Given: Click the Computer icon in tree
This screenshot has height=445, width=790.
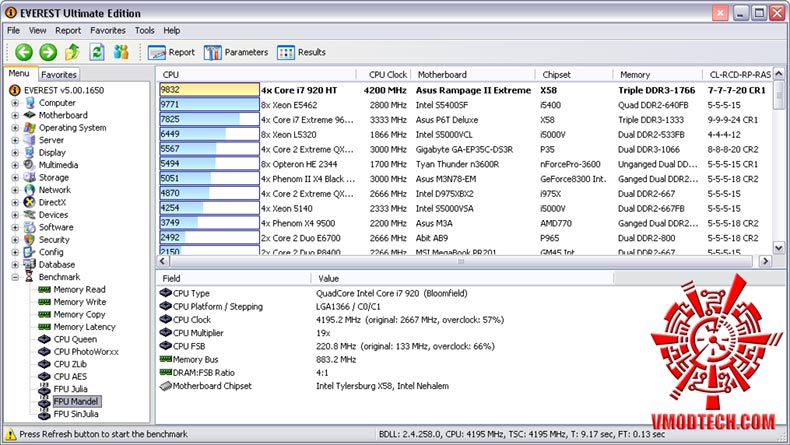Looking at the screenshot, I should (30, 103).
